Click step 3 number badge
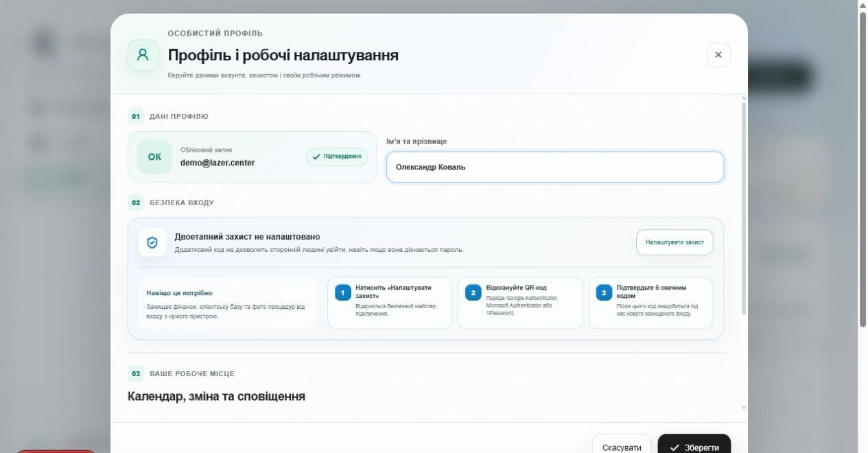 click(604, 293)
